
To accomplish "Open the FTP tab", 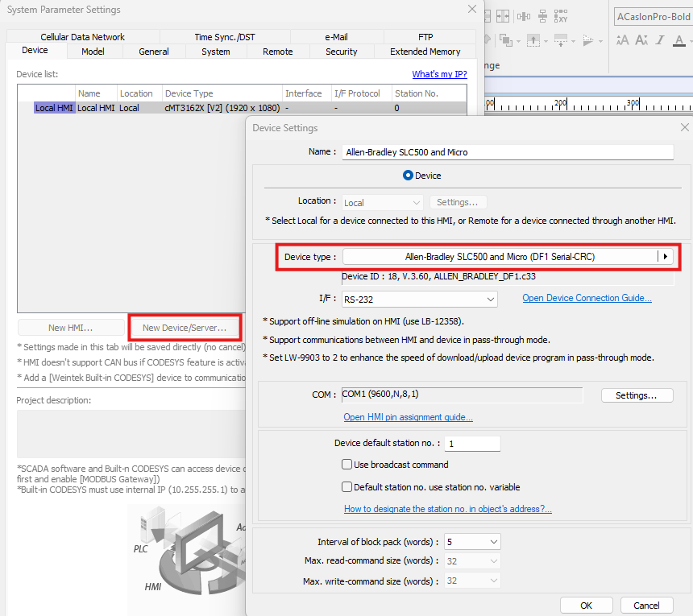I will tap(425, 37).
